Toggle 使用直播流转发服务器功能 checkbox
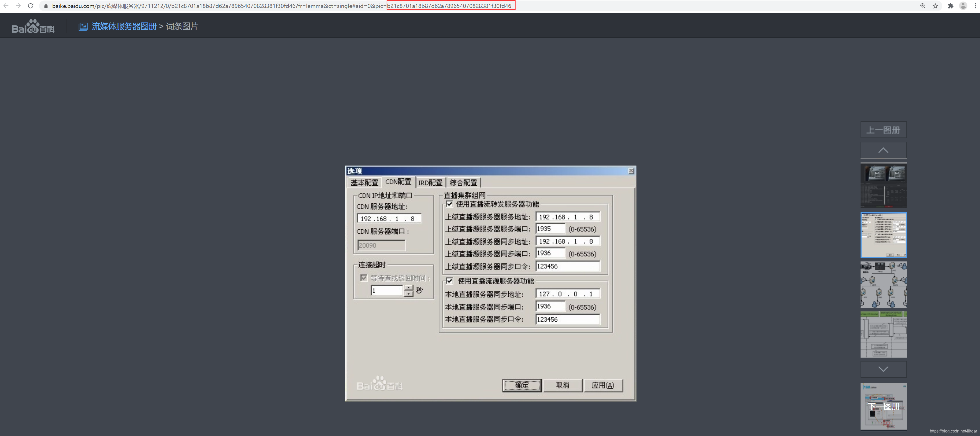The width and height of the screenshot is (980, 436). point(449,204)
